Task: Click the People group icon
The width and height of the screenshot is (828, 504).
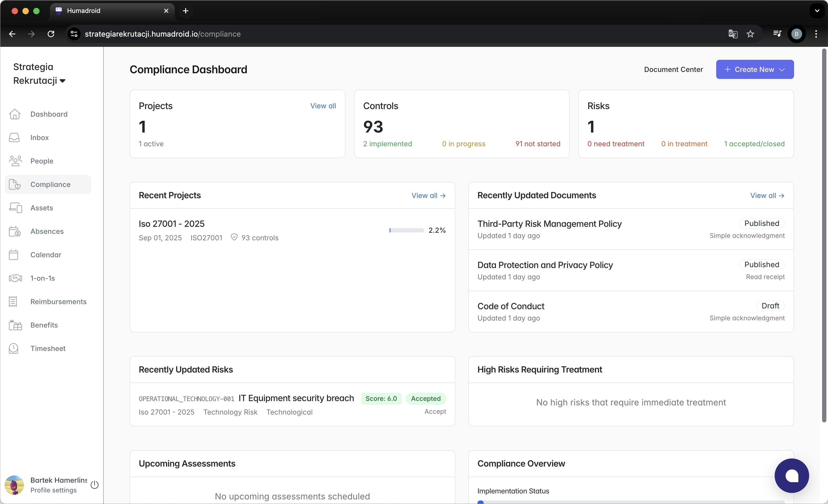Action: tap(15, 161)
